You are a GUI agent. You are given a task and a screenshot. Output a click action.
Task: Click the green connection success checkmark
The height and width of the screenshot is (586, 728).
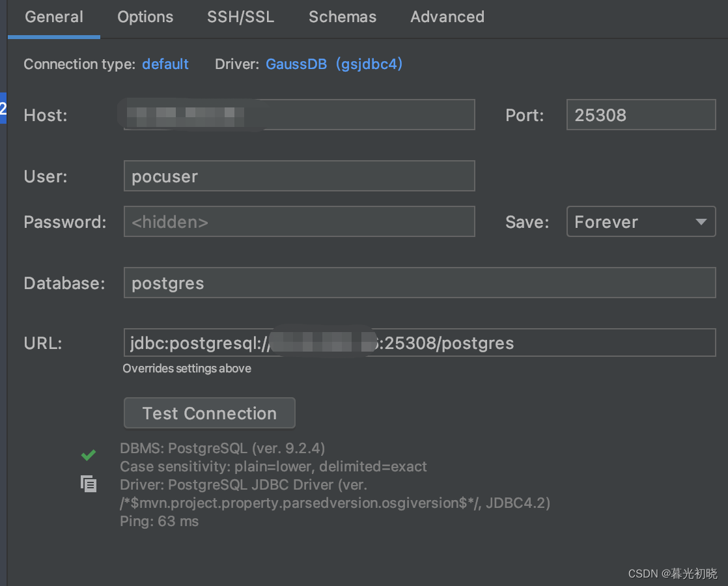coord(89,454)
